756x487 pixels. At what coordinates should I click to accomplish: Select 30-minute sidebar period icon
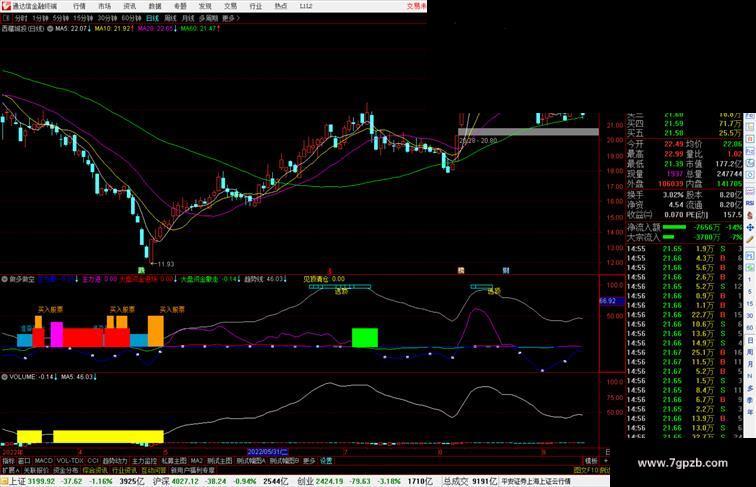coord(750,316)
